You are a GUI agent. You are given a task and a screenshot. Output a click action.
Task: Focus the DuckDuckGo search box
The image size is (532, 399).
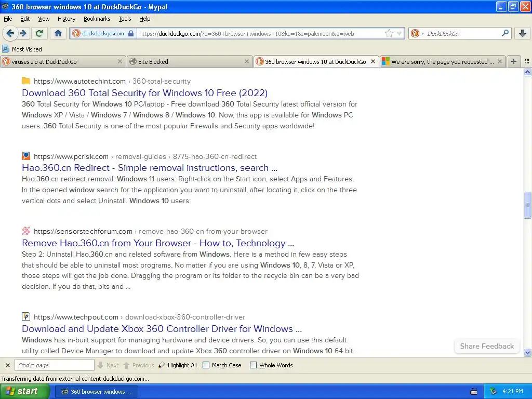pos(463,34)
